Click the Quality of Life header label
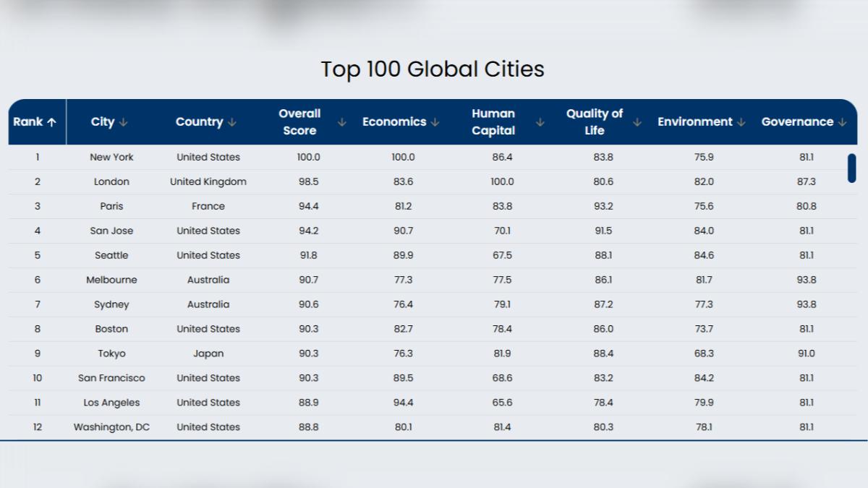The width and height of the screenshot is (868, 488). [x=595, y=122]
